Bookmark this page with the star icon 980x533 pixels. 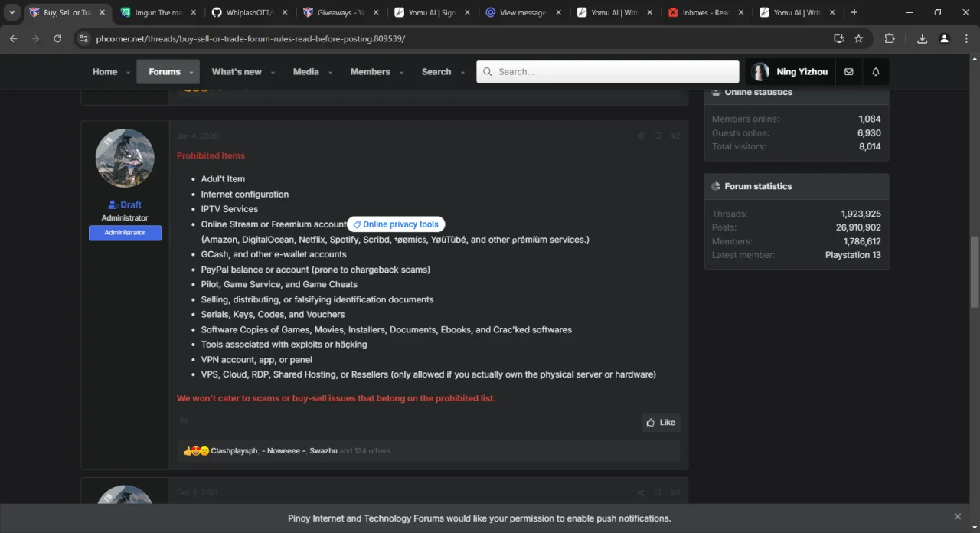tap(859, 38)
